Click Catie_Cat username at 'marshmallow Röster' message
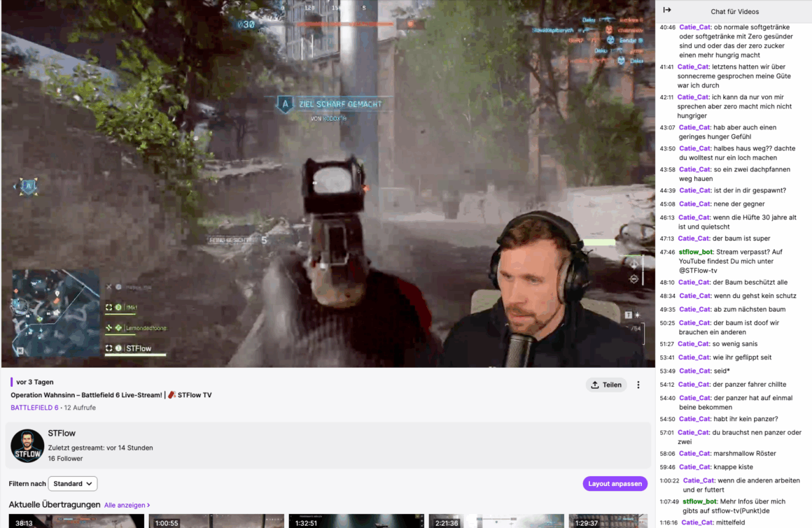Viewport: 812px width, 528px height. pos(694,454)
